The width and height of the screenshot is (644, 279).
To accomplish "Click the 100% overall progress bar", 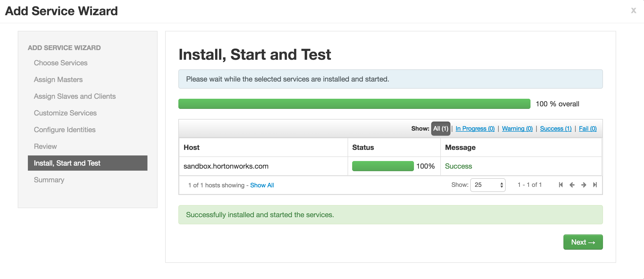I will 328,104.
